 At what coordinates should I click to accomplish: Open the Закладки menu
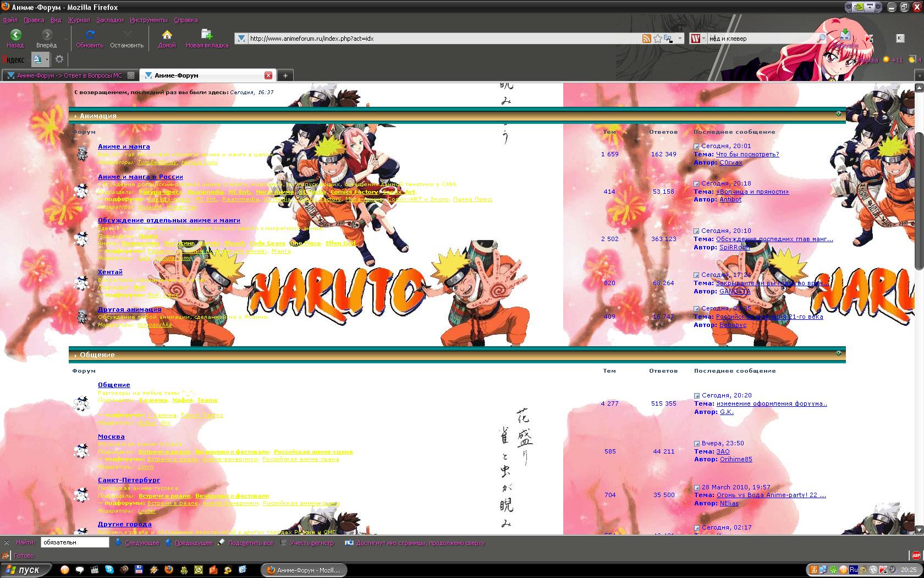[110, 20]
